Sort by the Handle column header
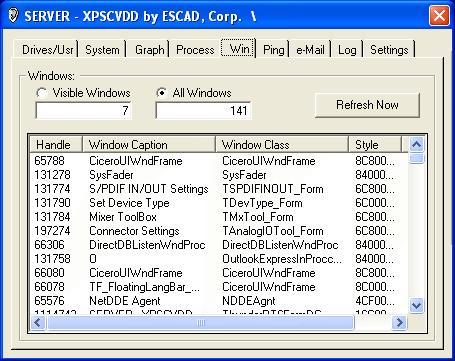Screen dimensions: 455x361 [56, 145]
